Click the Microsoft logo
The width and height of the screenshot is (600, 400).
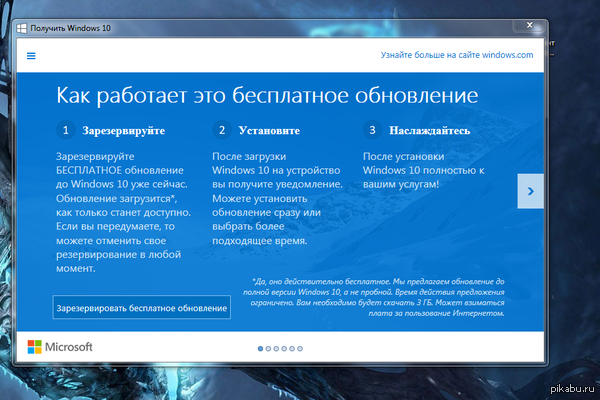click(x=60, y=347)
